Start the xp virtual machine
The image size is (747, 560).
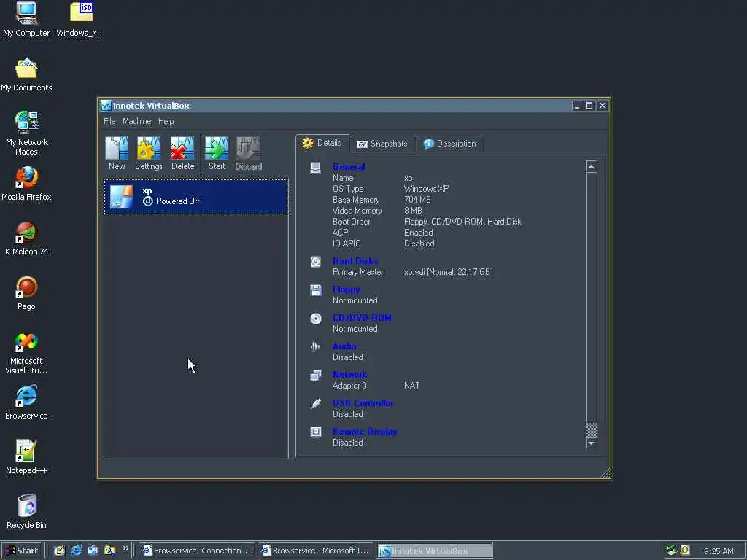pyautogui.click(x=216, y=153)
